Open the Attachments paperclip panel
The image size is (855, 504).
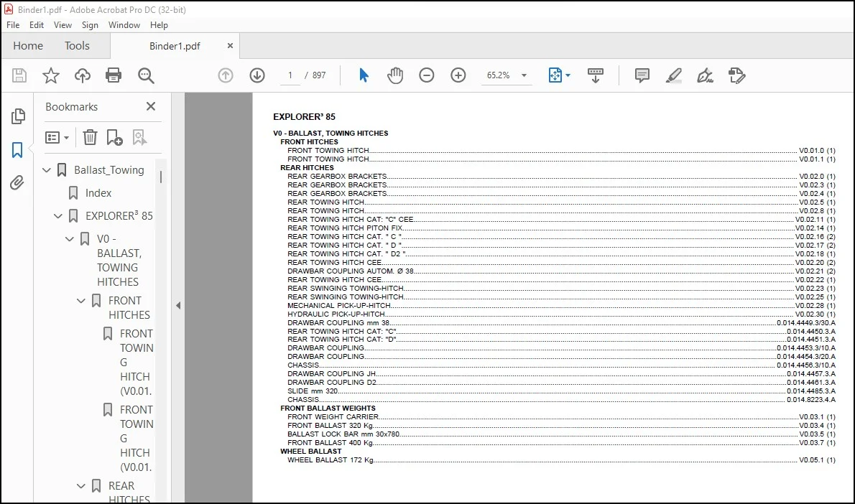coord(17,182)
